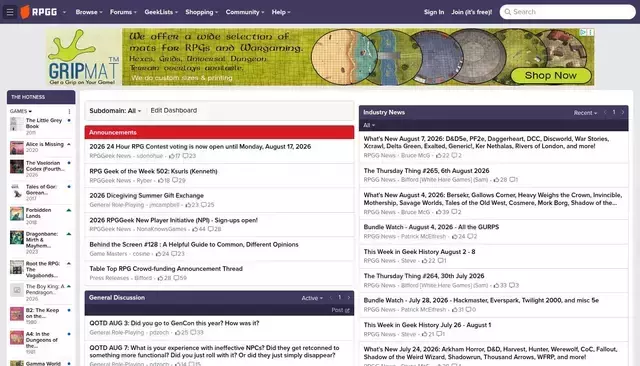Open 2026 Dicegiving Summer Gift Exchange thread
The width and height of the screenshot is (640, 366).
[x=147, y=195]
